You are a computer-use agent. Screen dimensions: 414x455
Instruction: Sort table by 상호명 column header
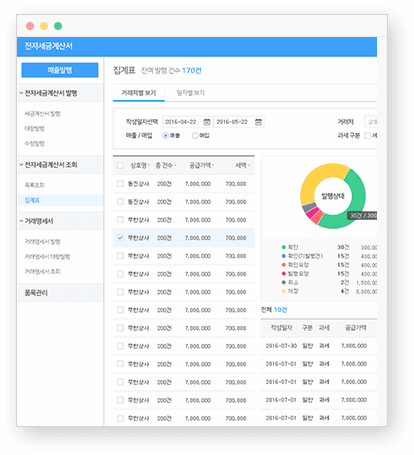[x=140, y=165]
